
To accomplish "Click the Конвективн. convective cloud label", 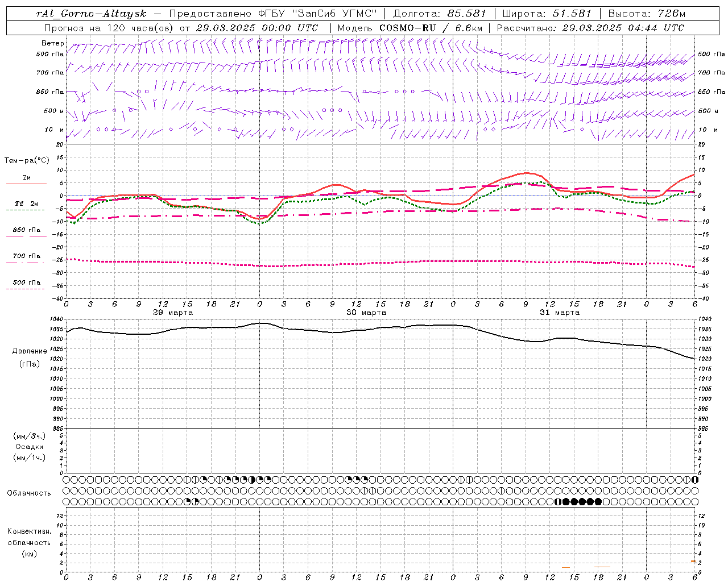I will coord(30,531).
